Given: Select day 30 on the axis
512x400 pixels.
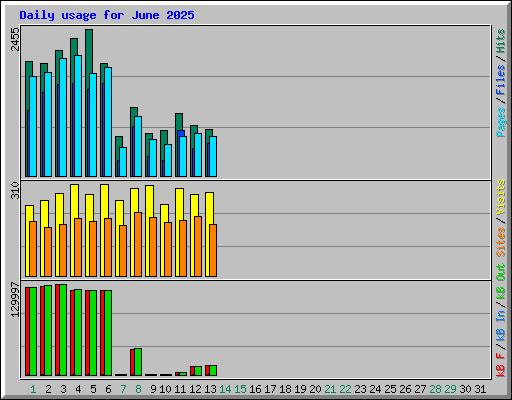Looking at the screenshot, I should [x=465, y=389].
